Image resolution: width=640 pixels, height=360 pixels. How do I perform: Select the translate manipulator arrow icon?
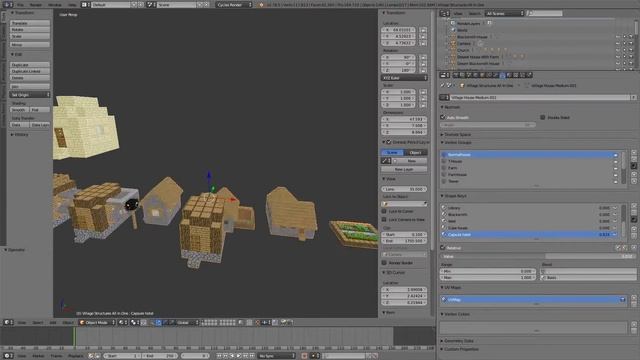pyautogui.click(x=159, y=322)
